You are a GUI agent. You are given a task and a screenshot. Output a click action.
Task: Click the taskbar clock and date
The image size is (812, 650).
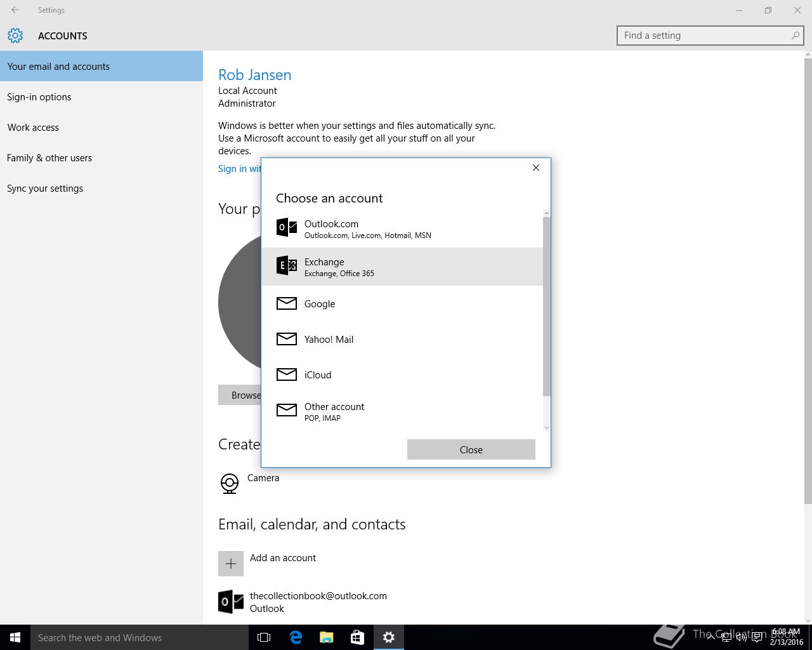787,637
